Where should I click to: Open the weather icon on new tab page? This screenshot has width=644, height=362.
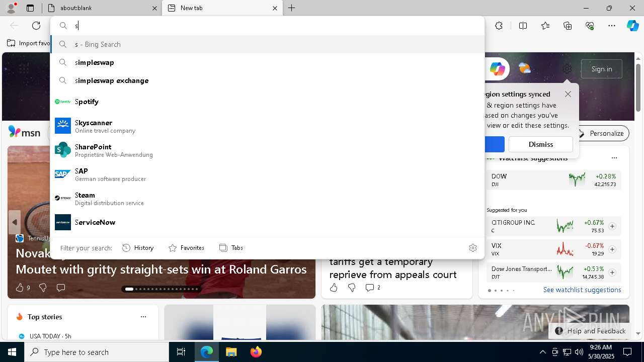coord(524,68)
